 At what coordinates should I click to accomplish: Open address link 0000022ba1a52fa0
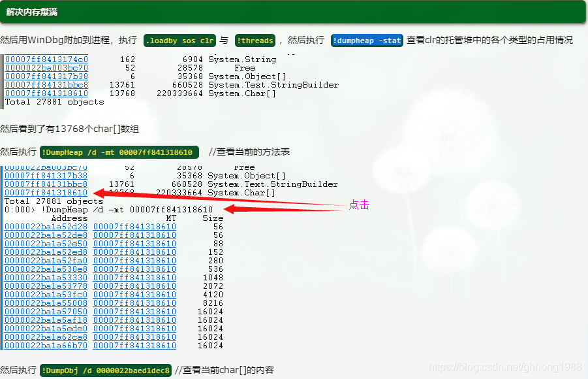point(46,261)
